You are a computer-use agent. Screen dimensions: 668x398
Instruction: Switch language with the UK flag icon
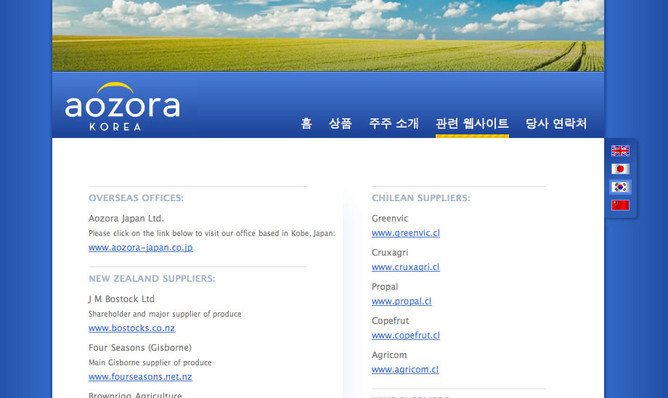tap(620, 150)
